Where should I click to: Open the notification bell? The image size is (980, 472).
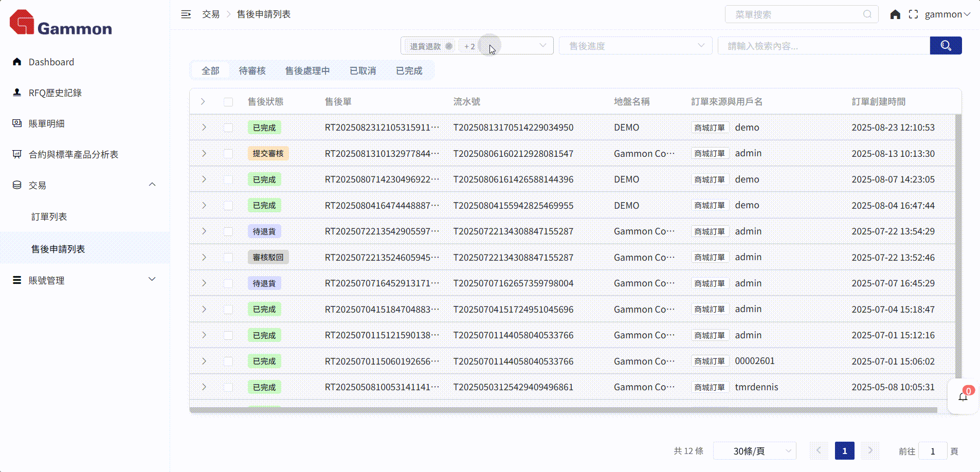point(963,396)
